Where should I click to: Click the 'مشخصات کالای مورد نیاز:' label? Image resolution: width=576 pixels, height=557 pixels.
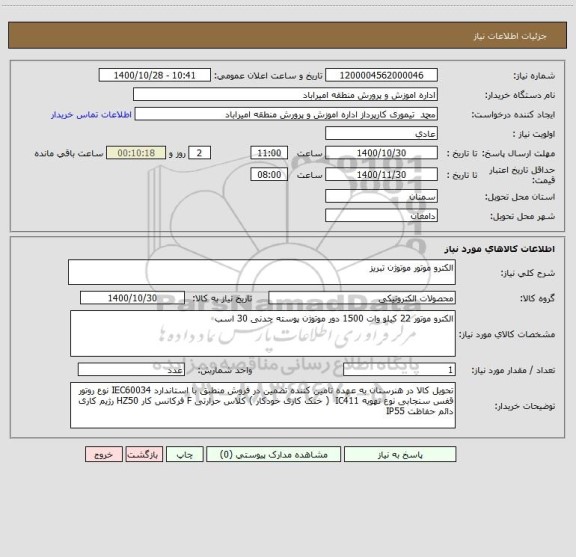click(x=507, y=334)
